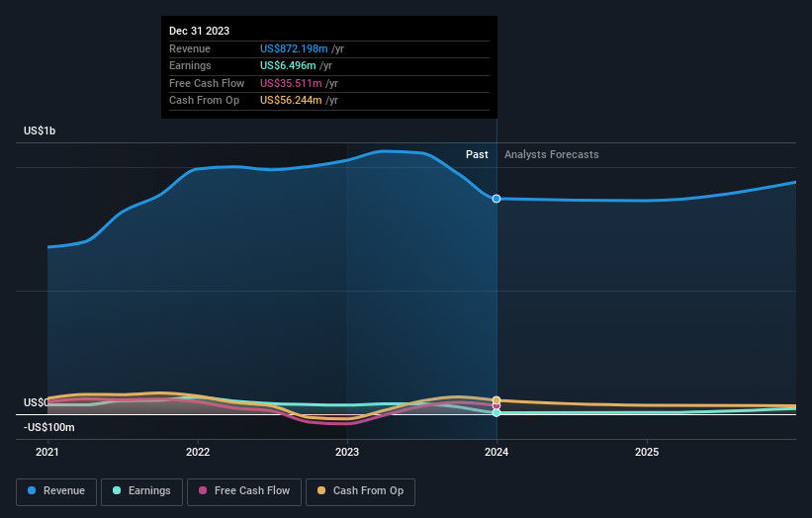Click the 2025 x-axis label
This screenshot has height=518, width=812.
point(647,453)
